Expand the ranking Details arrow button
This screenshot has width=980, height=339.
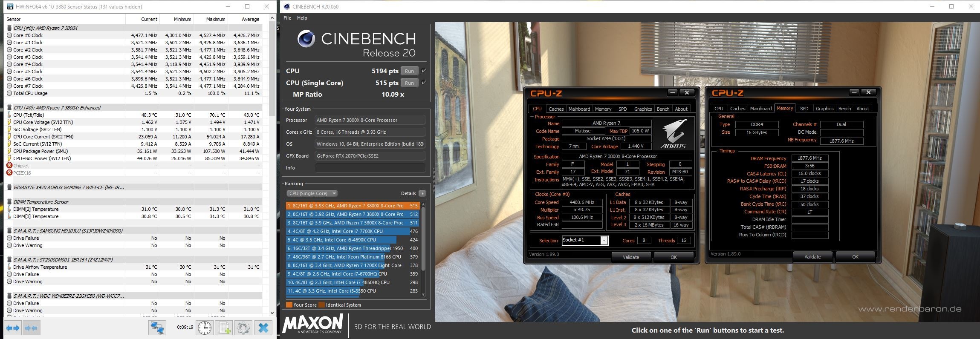[422, 193]
